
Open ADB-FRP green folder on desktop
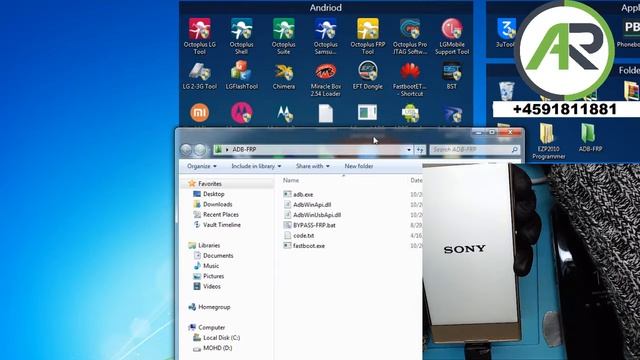590,138
